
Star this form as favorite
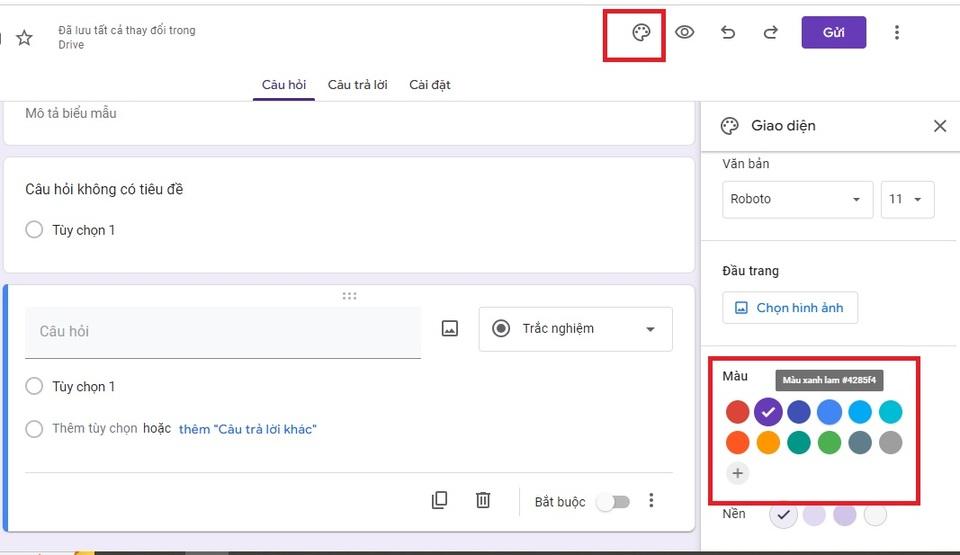pos(24,38)
